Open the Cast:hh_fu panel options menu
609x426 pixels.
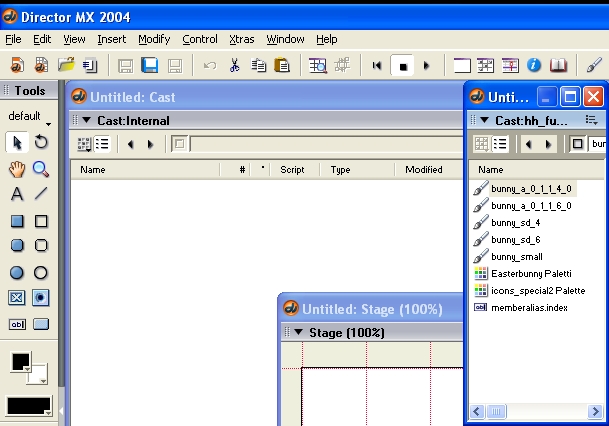pyautogui.click(x=592, y=120)
